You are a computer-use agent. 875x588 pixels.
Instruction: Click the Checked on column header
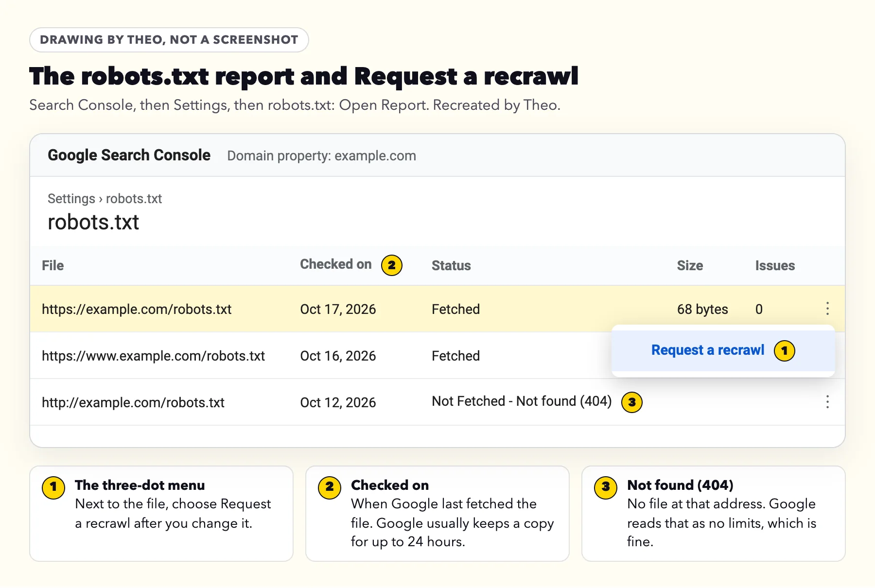coord(335,264)
